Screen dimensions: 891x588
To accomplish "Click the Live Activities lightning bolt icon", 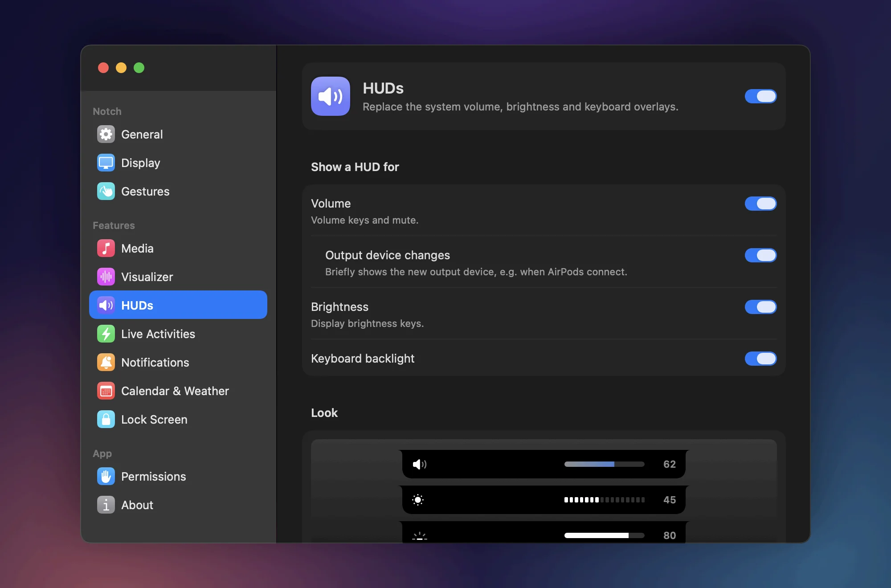I will click(x=106, y=334).
